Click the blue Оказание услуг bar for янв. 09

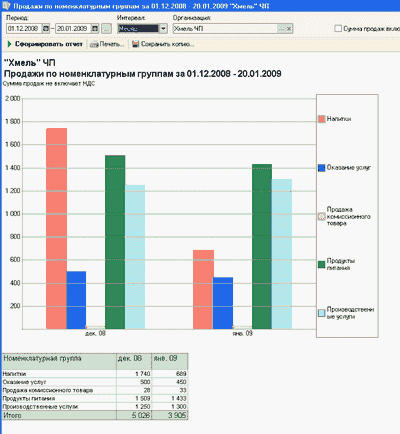point(223,303)
